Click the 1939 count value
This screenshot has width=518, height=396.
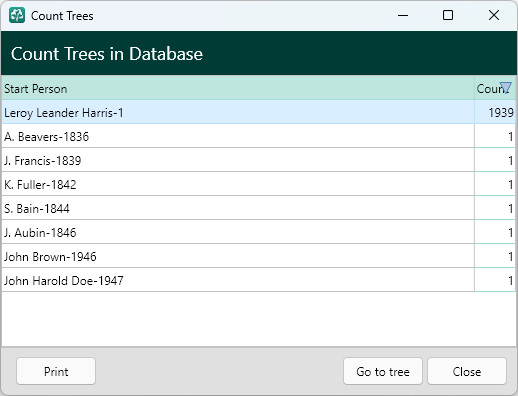(x=501, y=112)
